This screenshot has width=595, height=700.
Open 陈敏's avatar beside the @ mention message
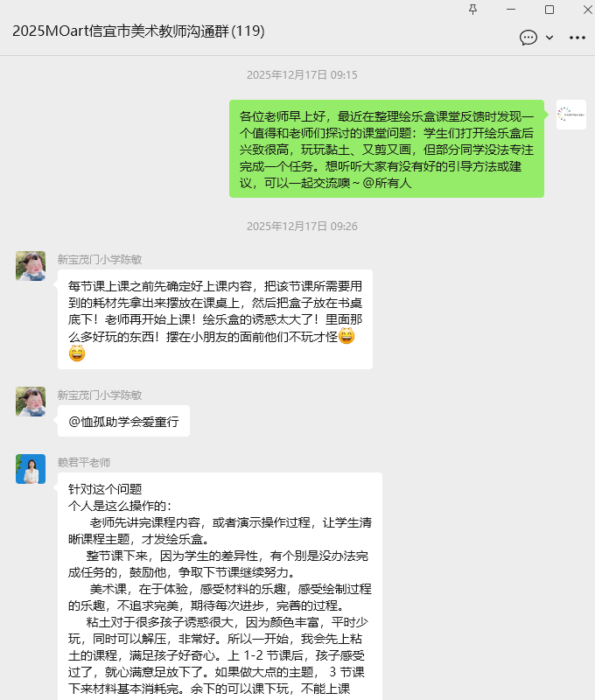click(x=31, y=402)
